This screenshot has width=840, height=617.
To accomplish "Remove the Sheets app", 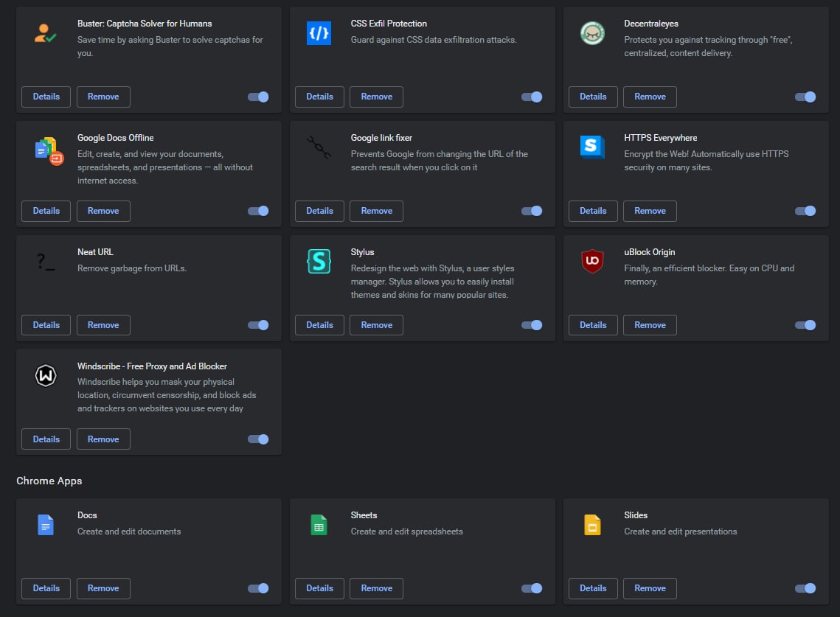I will (x=377, y=588).
